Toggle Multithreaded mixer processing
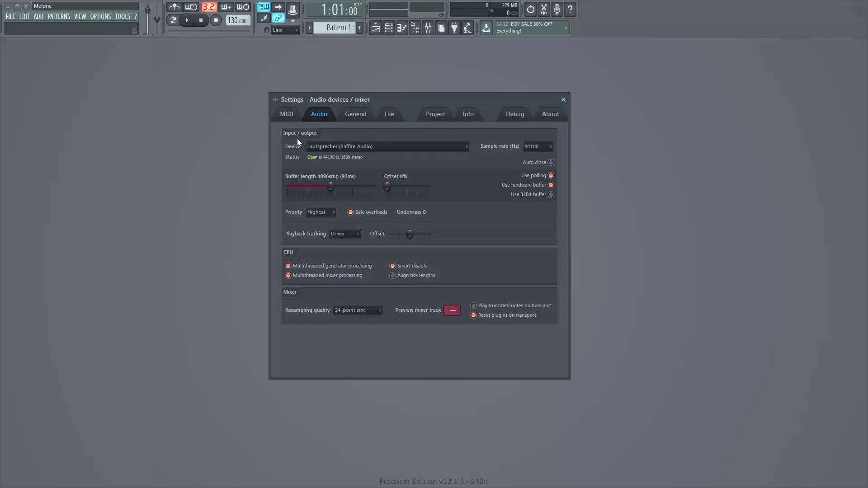This screenshot has width=868, height=488. click(x=288, y=275)
